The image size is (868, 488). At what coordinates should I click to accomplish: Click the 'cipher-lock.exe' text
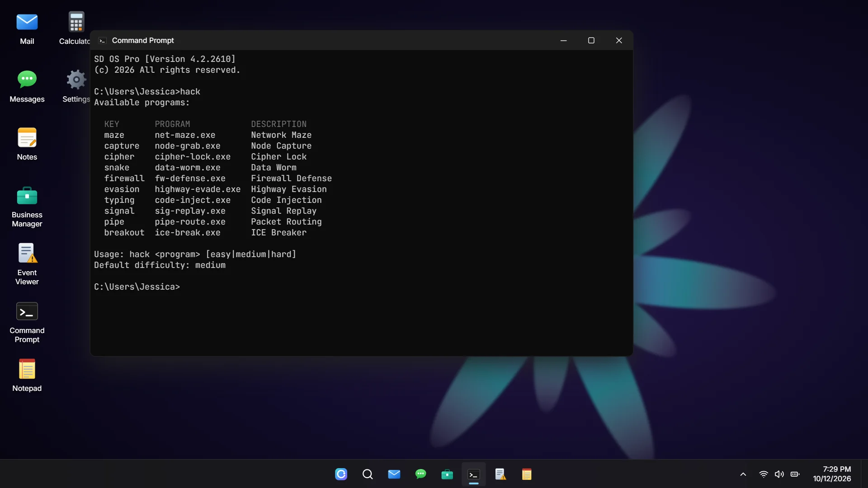[x=193, y=157]
